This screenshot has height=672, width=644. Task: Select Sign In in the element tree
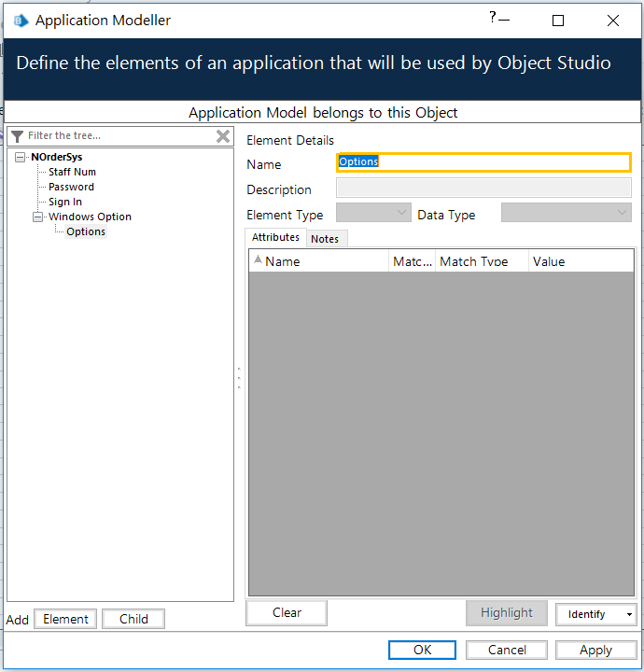click(65, 202)
